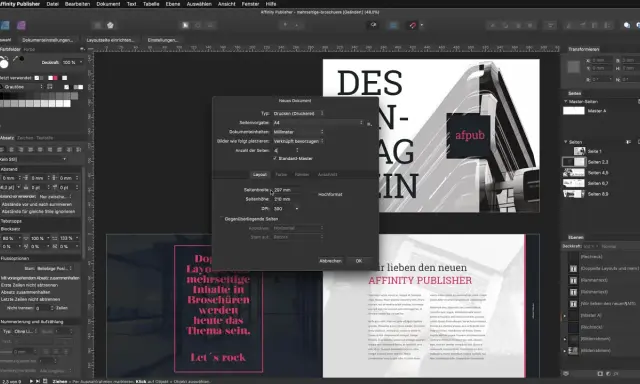The height and width of the screenshot is (384, 640).
Task: Select the Move tool arrow icon
Action: click(x=185, y=25)
